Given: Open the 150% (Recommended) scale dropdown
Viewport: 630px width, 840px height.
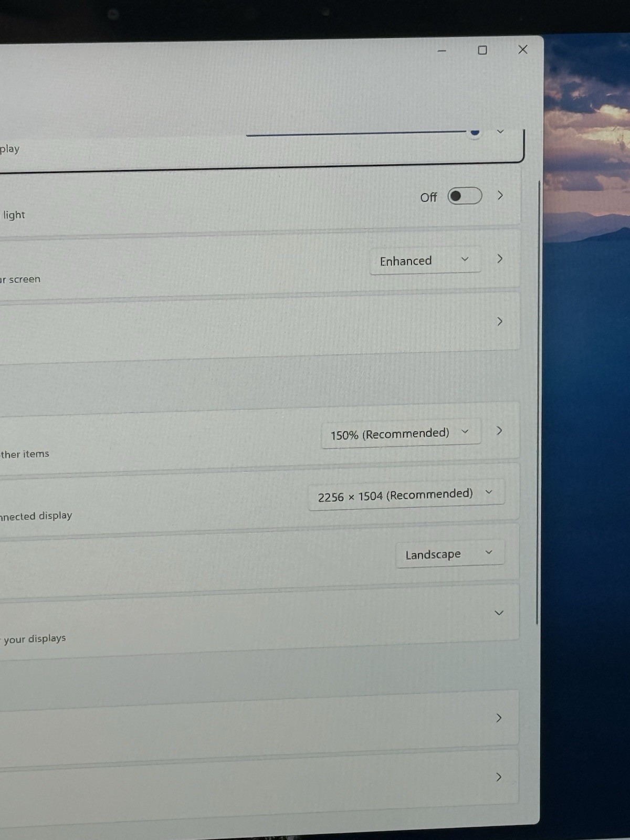Looking at the screenshot, I should [401, 433].
